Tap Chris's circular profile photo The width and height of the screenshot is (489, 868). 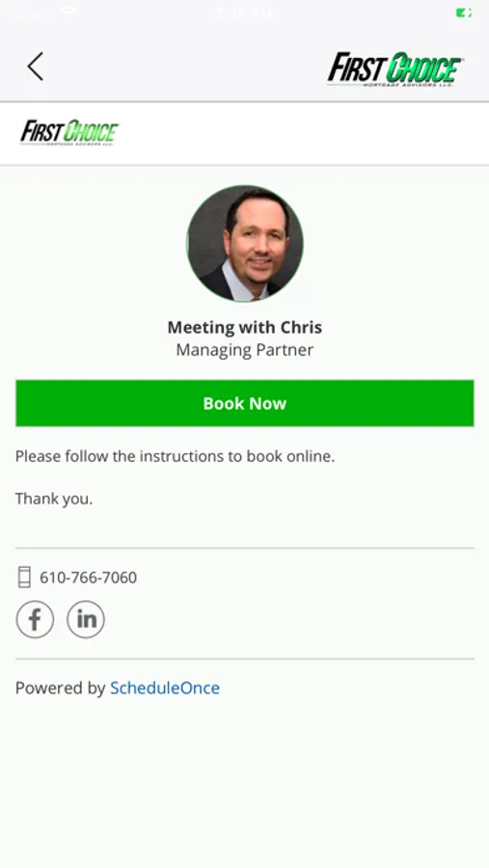[x=245, y=244]
